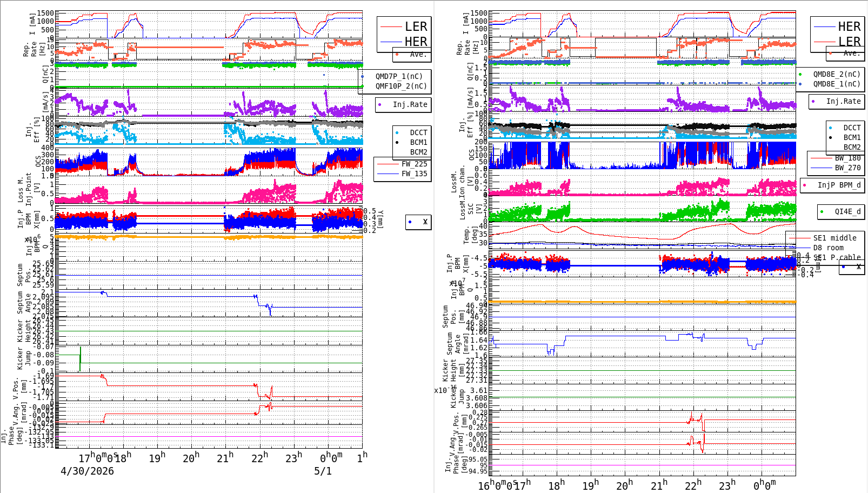Click the BCM2 legend entry in the right plot
The width and height of the screenshot is (868, 493).
852,147
